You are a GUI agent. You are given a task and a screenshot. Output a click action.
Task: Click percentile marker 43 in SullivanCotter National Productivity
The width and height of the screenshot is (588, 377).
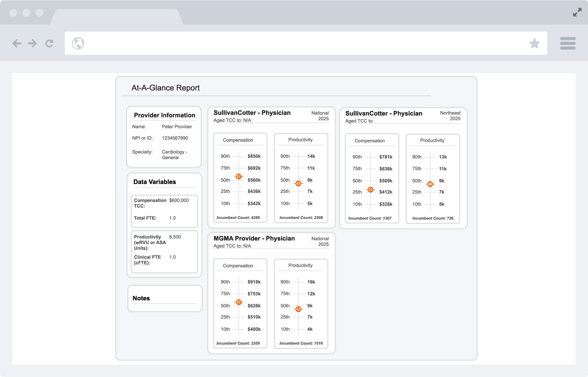298,183
